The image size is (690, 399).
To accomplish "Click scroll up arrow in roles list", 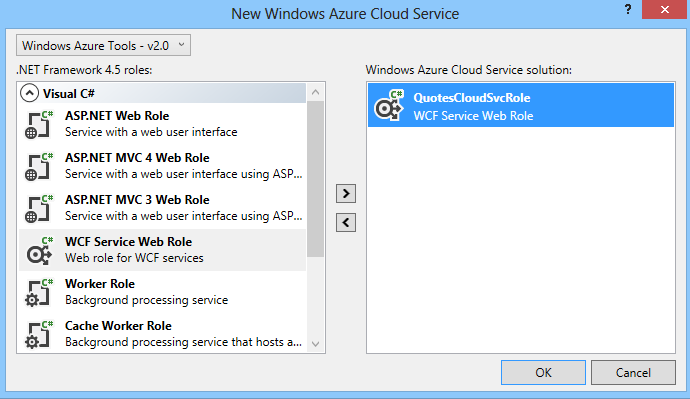I will pyautogui.click(x=315, y=92).
